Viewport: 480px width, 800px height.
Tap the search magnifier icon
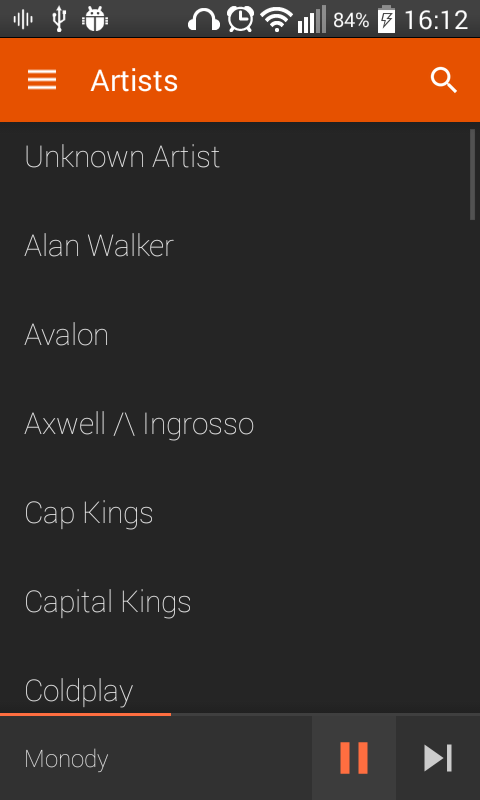tap(443, 80)
